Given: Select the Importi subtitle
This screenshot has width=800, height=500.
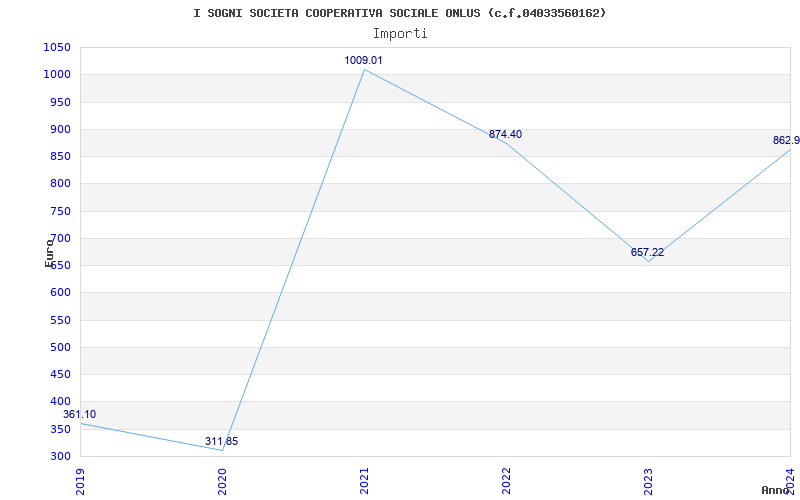Looking at the screenshot, I should (x=400, y=34).
